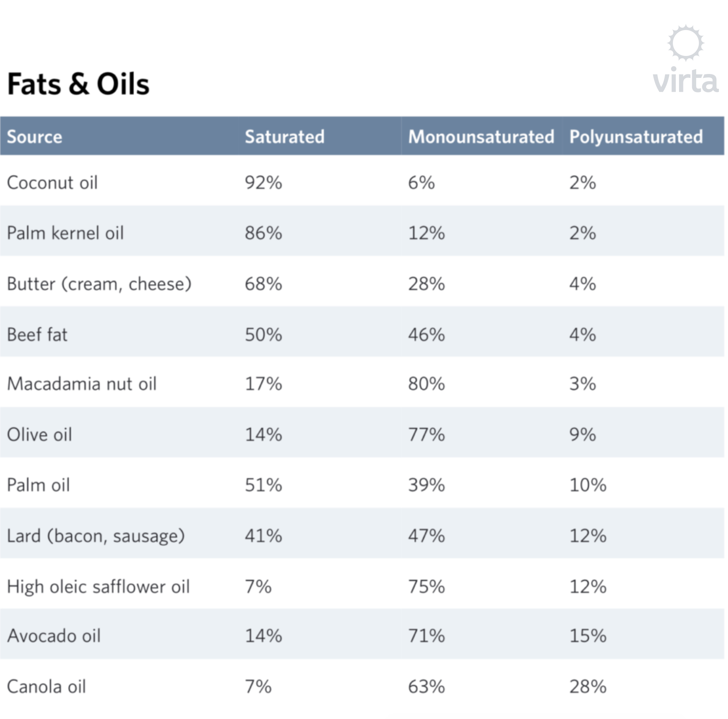Click High oleic safflower oil label

pos(98,587)
